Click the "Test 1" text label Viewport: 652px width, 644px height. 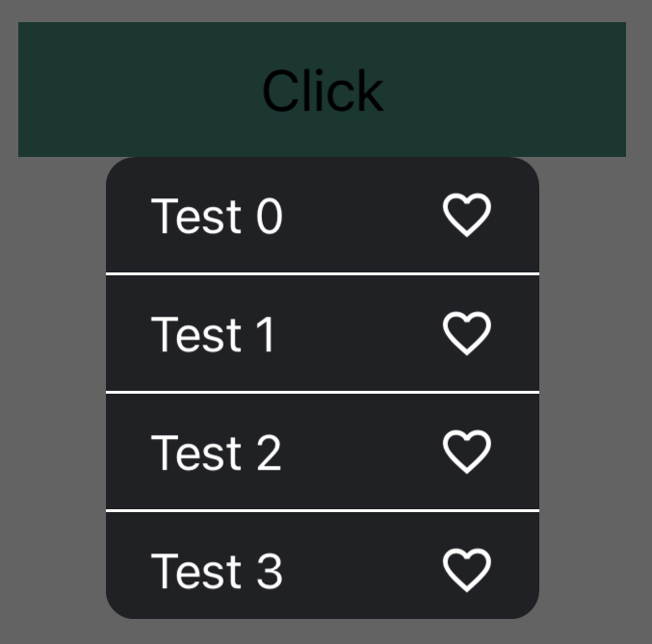214,334
